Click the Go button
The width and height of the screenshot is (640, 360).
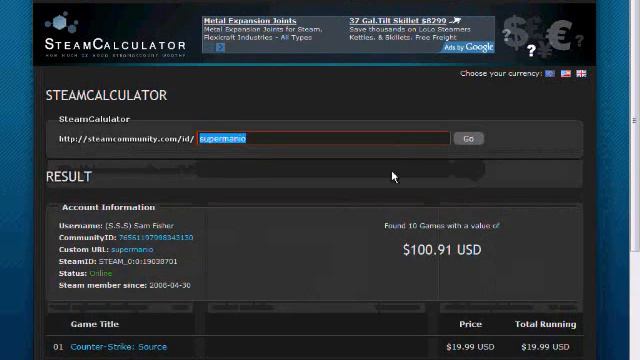pos(469,139)
